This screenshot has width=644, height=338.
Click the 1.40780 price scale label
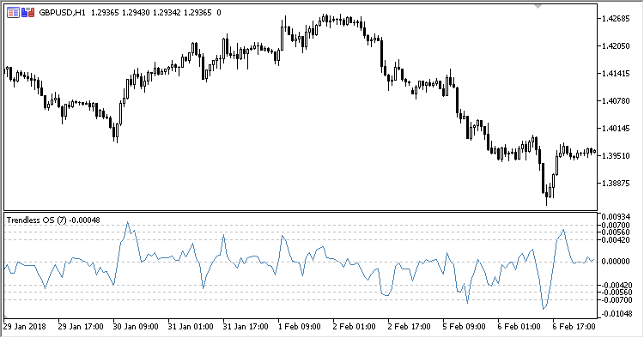616,101
